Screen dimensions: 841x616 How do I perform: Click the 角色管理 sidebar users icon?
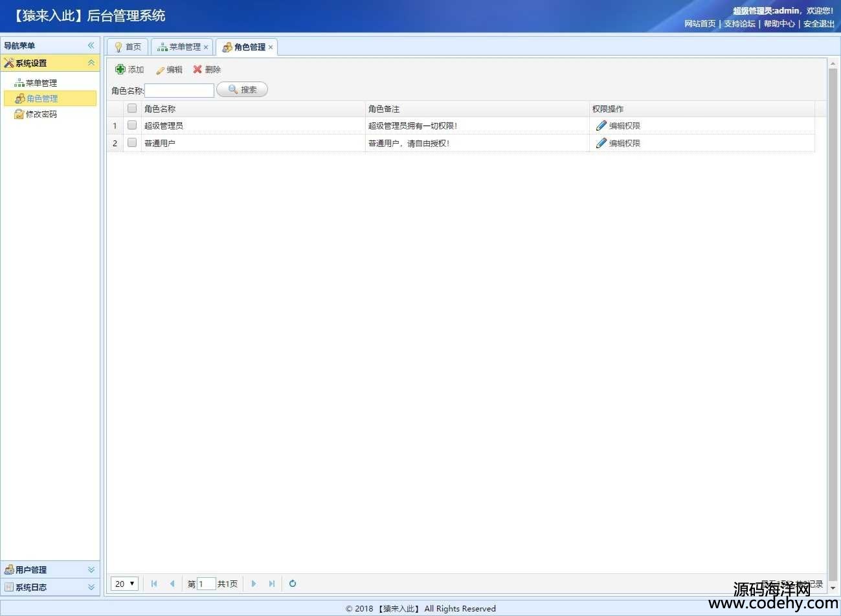(20, 98)
